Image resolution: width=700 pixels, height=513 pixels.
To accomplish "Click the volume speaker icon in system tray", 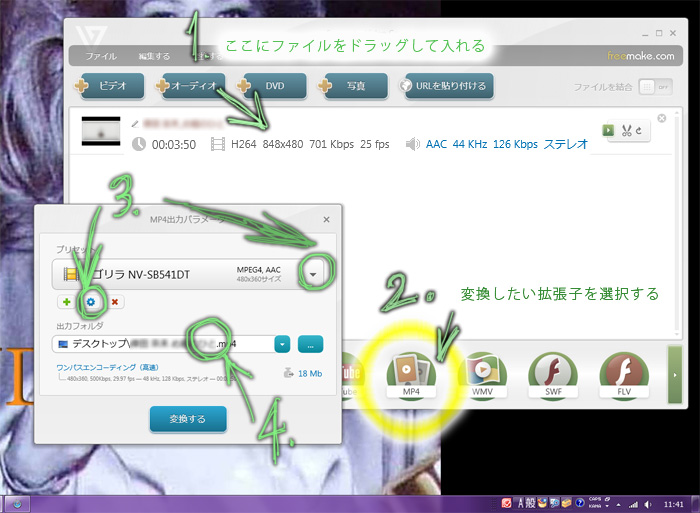I will [x=647, y=501].
